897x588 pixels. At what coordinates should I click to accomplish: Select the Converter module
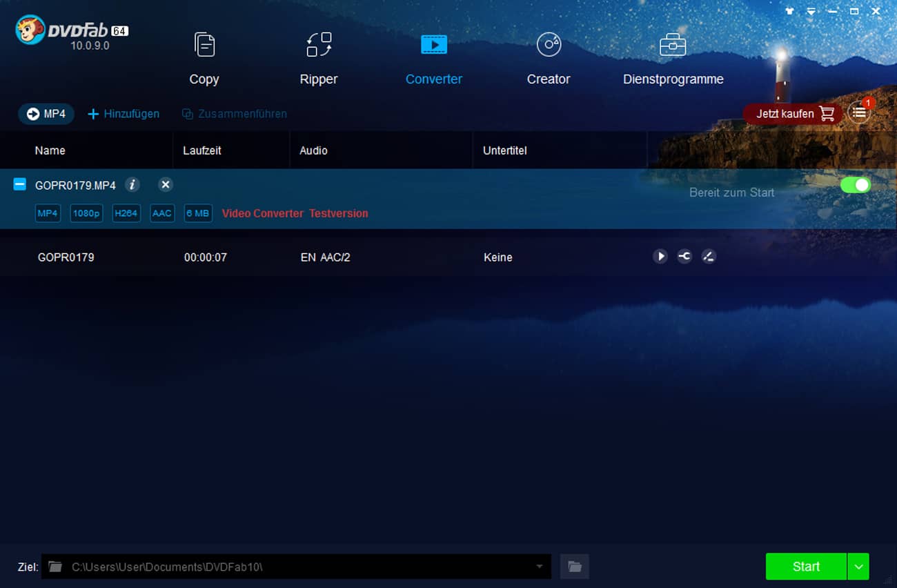434,59
